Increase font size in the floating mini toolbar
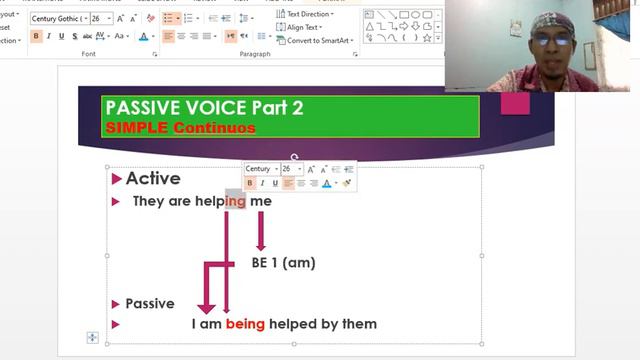640x360 pixels. pos(311,169)
